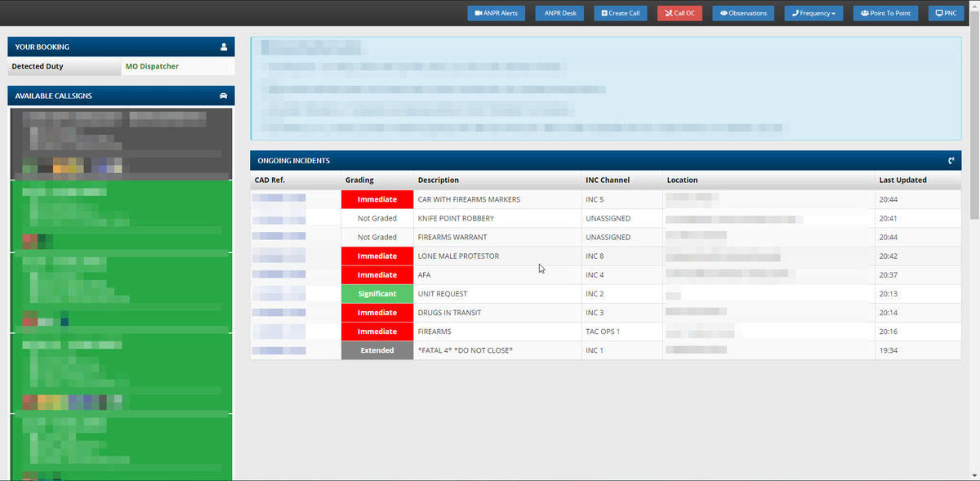980x481 pixels.
Task: Select the DRUGS IN TRANSIT incident
Action: pos(449,313)
